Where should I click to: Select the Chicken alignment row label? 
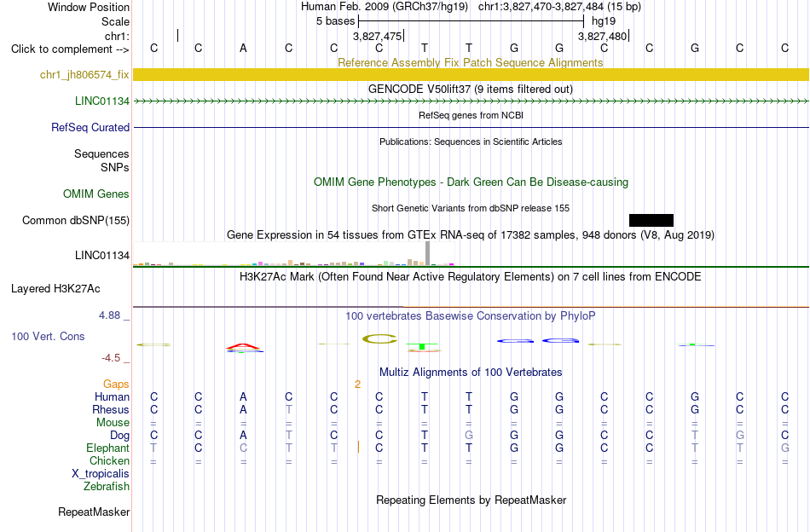click(109, 460)
